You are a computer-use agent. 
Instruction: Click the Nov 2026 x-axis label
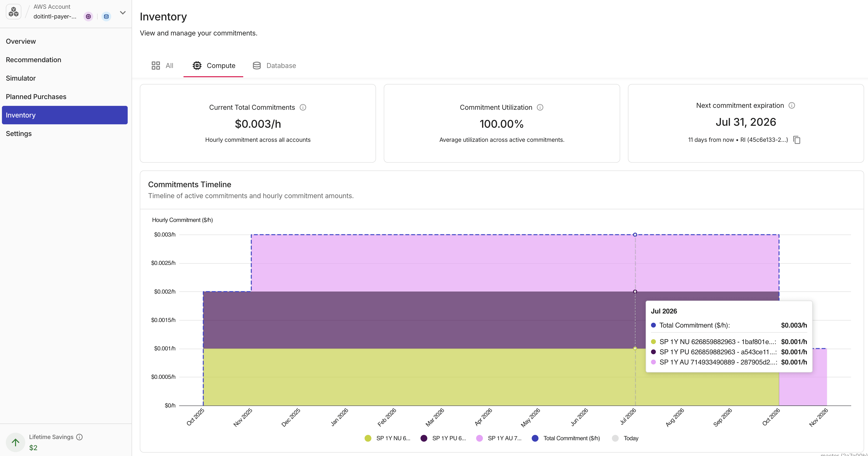(819, 418)
